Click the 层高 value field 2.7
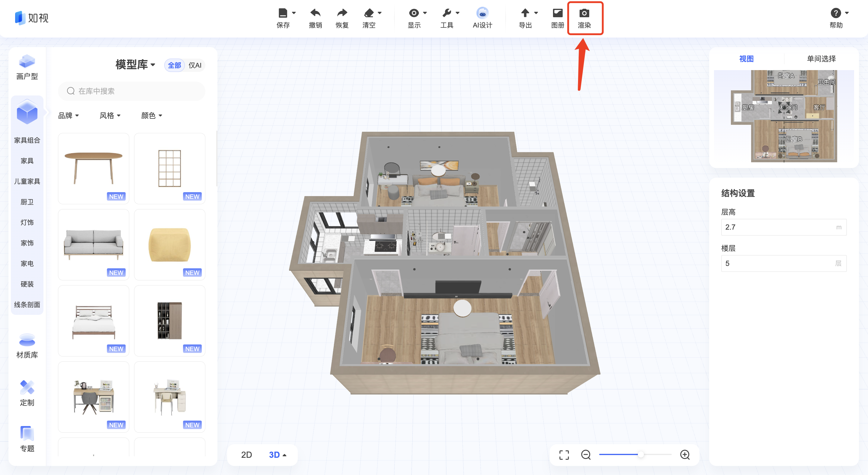Image resolution: width=868 pixels, height=475 pixels. [x=783, y=227]
